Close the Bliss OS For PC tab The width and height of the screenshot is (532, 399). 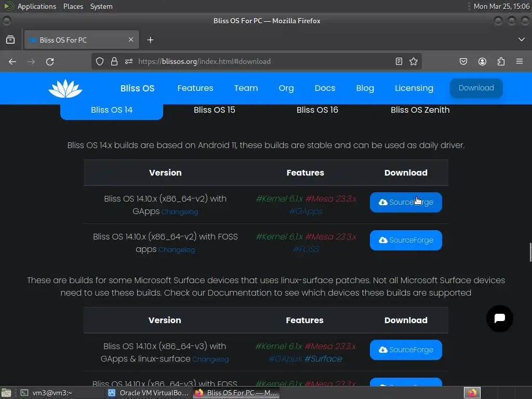click(131, 39)
